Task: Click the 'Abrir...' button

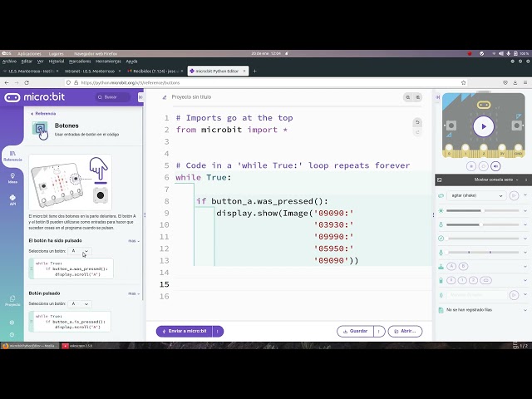Action: tap(405, 331)
